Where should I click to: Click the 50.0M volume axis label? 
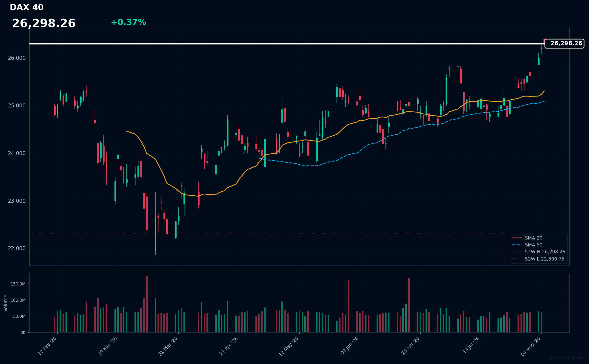[19, 316]
